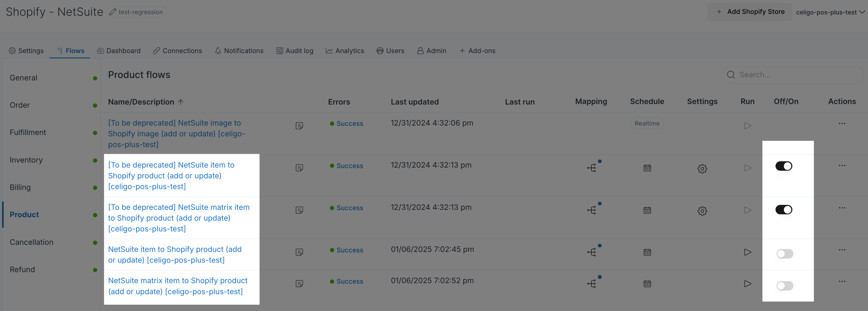Run the deprecated NetSuite item flow
Image resolution: width=868 pixels, height=311 pixels.
coord(748,168)
